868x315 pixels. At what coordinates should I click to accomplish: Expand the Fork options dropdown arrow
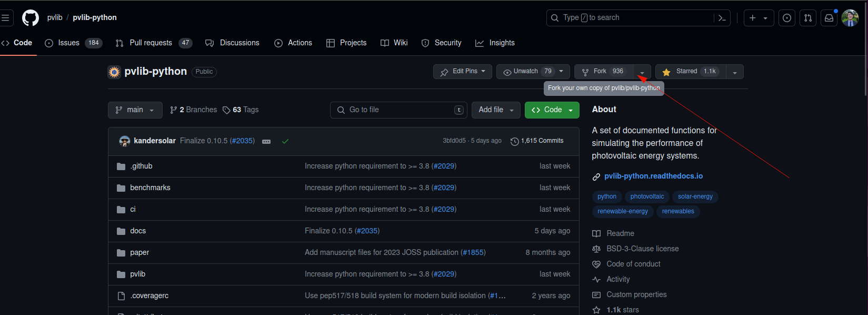click(x=642, y=72)
